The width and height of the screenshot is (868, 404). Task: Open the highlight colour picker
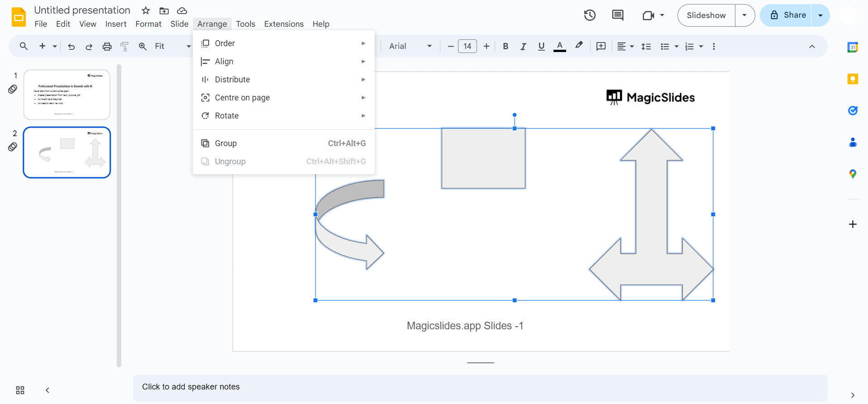pos(579,46)
